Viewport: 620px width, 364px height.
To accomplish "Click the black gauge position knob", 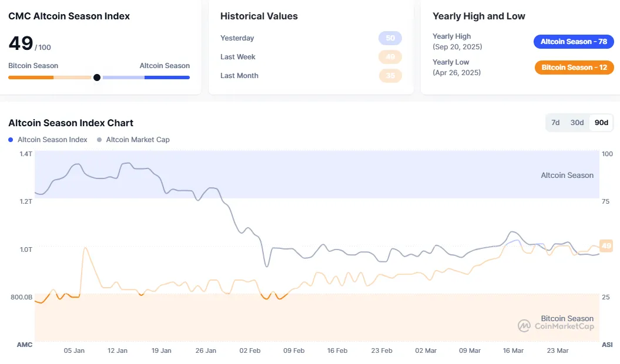I will click(97, 77).
